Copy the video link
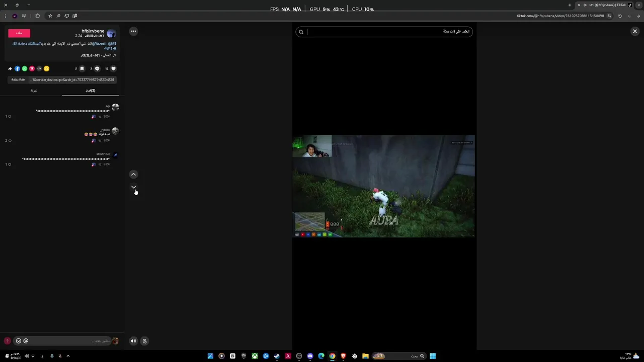644x362 pixels. tap(18, 79)
